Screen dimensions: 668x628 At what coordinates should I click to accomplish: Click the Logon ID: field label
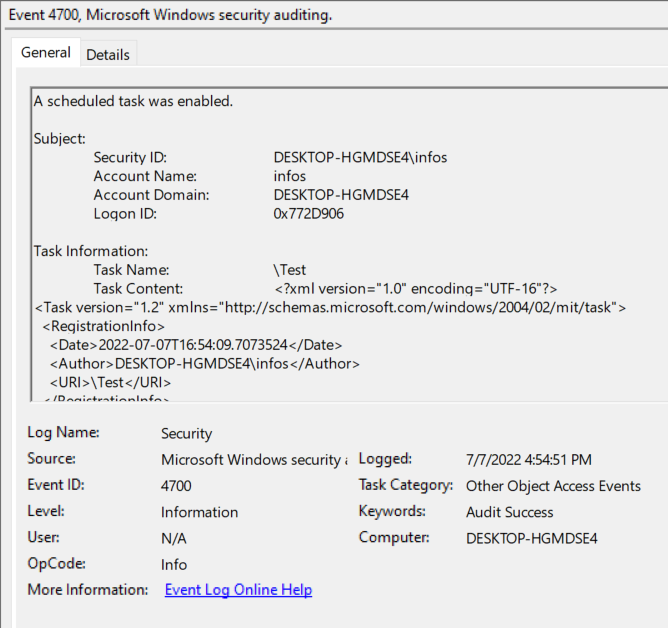[x=125, y=214]
